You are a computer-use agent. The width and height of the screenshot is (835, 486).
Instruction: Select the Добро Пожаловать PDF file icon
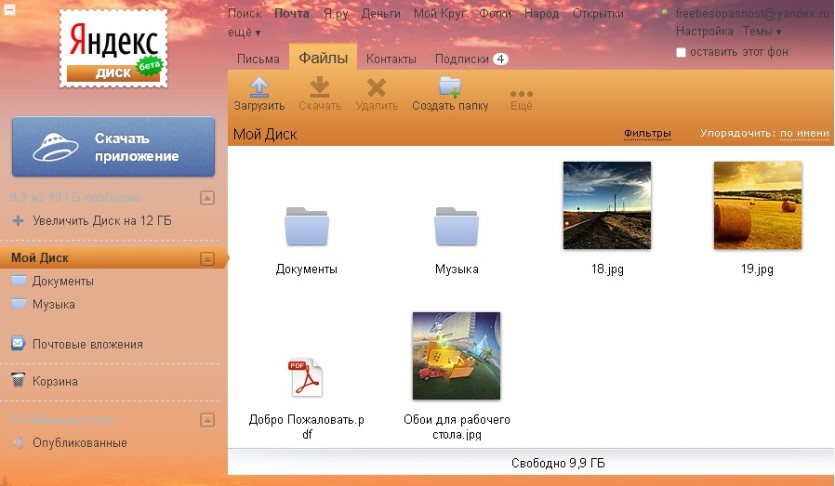click(306, 377)
